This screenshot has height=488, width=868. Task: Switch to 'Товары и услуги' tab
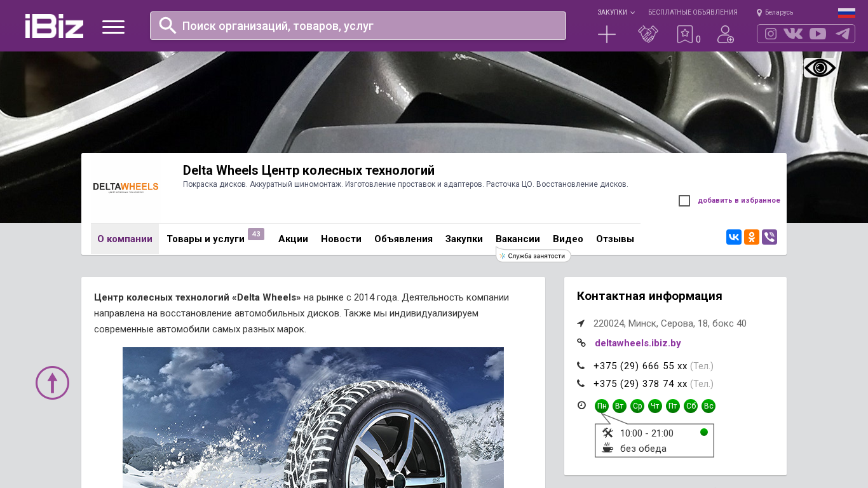(x=205, y=239)
